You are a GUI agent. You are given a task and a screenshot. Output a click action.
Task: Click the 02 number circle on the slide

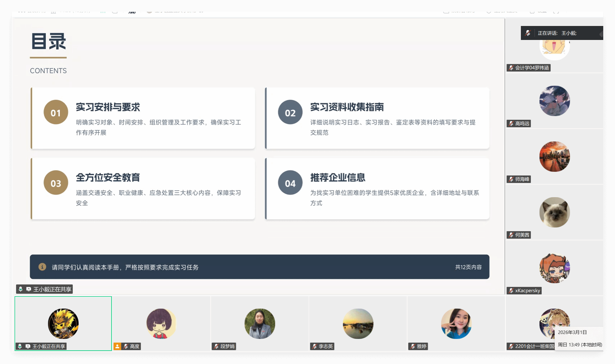point(290,112)
